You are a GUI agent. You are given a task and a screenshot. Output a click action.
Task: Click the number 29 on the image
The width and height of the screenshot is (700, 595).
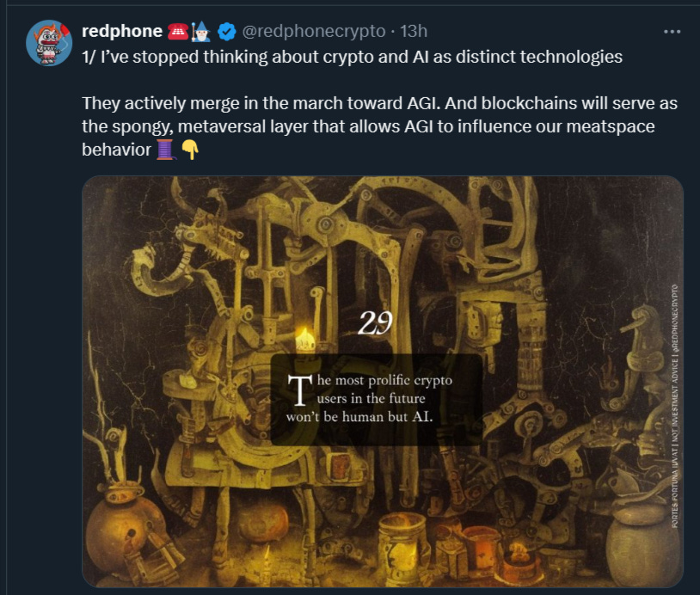[375, 322]
